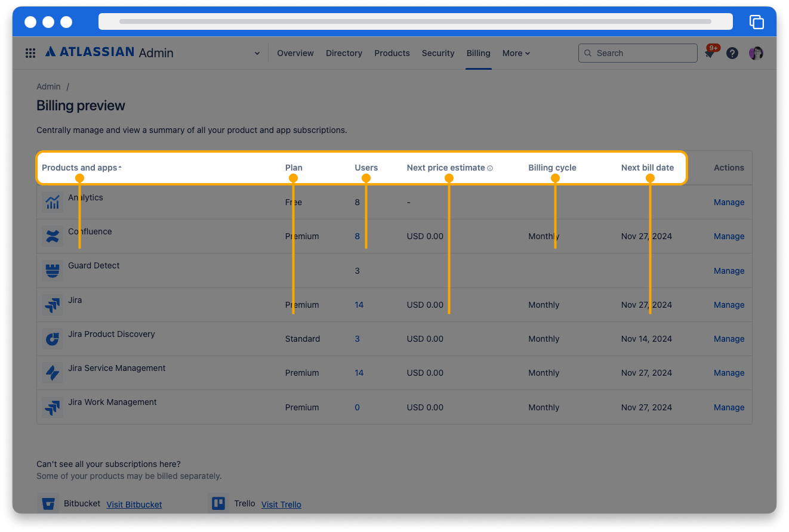Click into the Search field
Screen dimensions: 789x532
coord(637,53)
